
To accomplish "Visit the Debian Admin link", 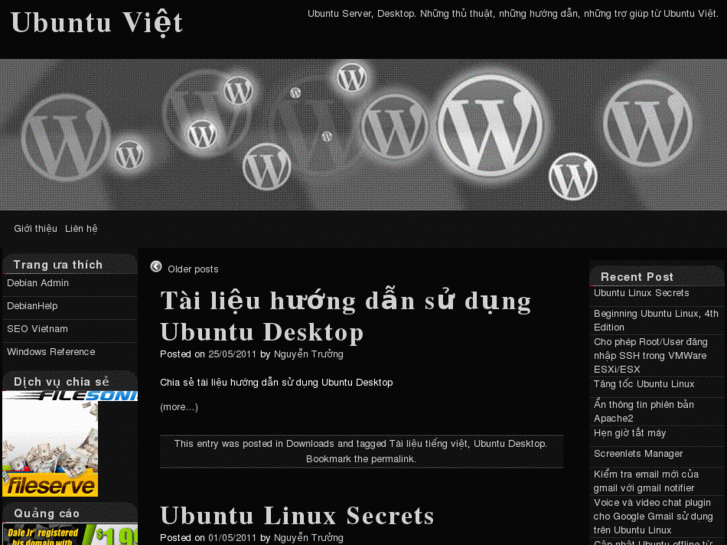I will tap(38, 283).
